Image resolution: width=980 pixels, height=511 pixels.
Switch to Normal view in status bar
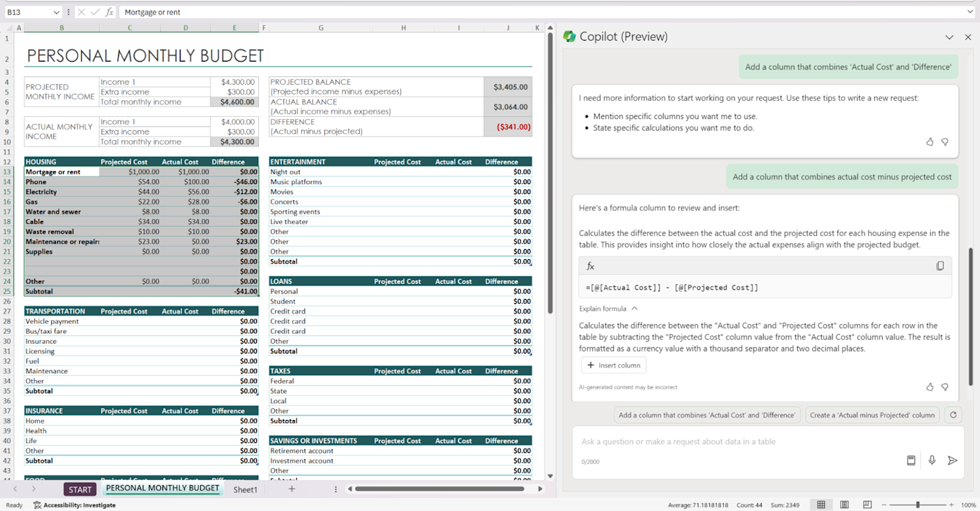click(821, 505)
